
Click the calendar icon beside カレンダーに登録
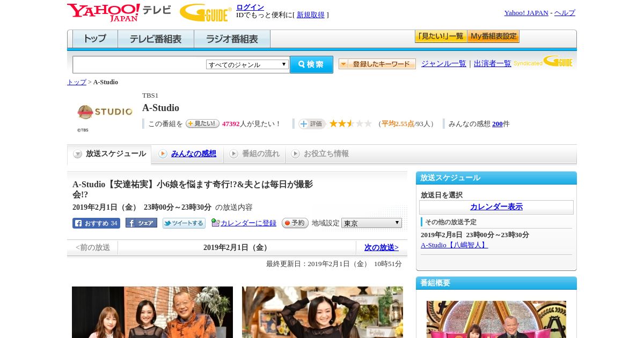tap(216, 223)
